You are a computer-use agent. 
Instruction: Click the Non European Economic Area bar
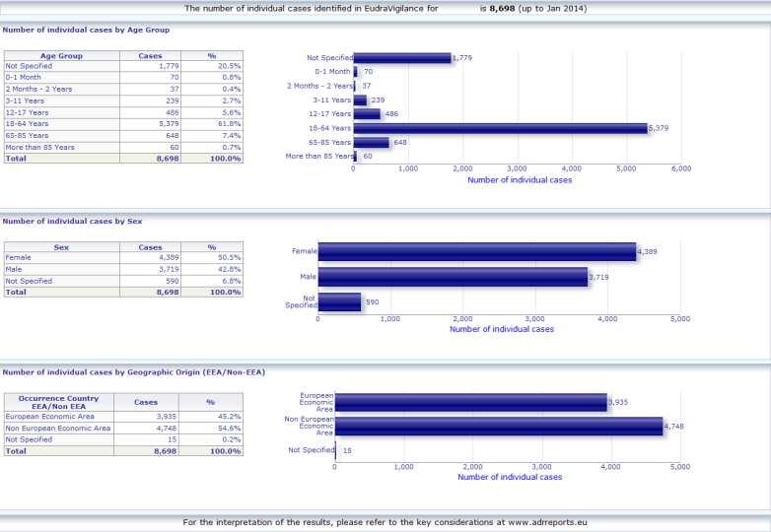click(499, 426)
